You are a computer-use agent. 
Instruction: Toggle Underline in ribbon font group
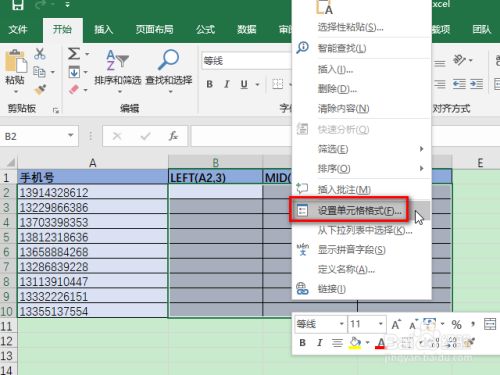tap(244, 84)
